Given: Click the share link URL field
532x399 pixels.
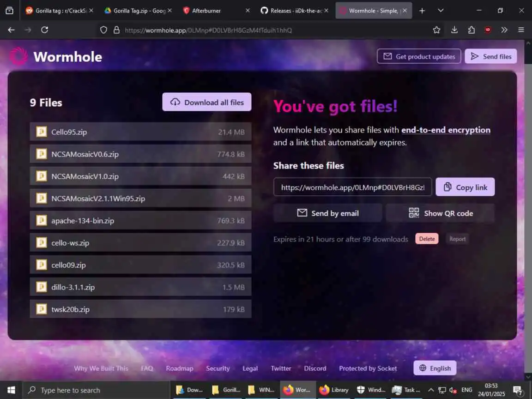Looking at the screenshot, I should click(352, 187).
